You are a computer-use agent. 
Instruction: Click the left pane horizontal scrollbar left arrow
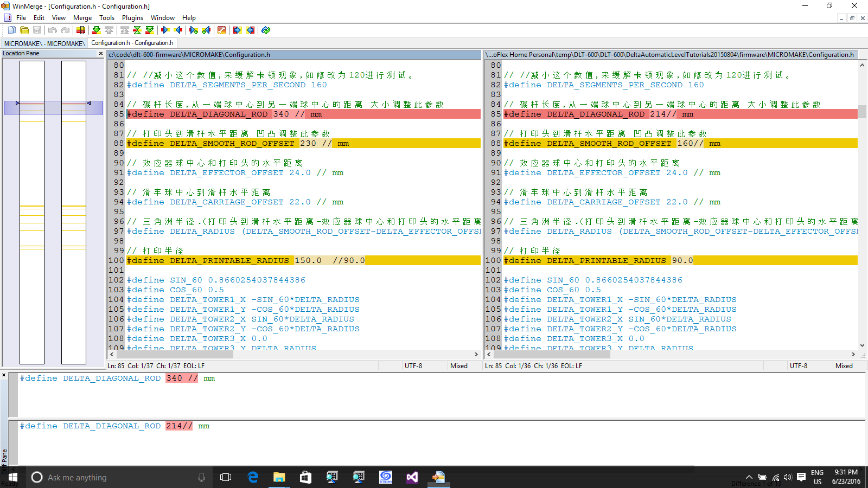pyautogui.click(x=112, y=355)
